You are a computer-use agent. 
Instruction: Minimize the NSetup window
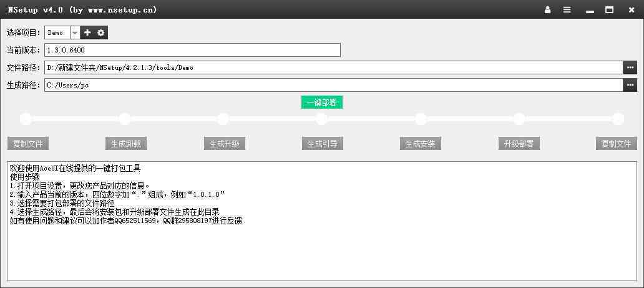[x=590, y=10]
